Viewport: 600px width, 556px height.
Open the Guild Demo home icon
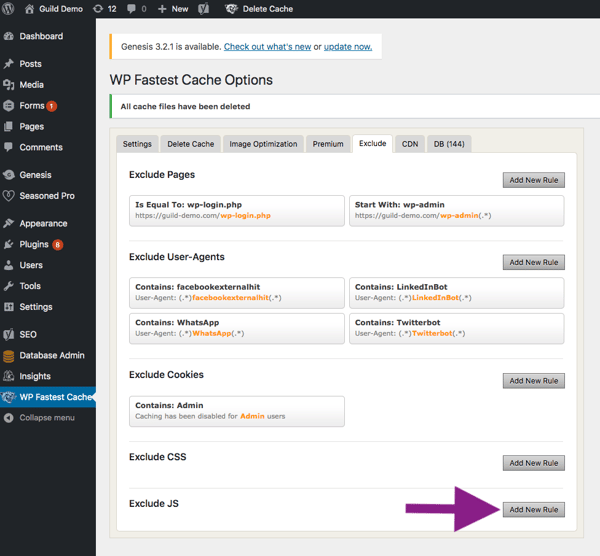(x=29, y=9)
